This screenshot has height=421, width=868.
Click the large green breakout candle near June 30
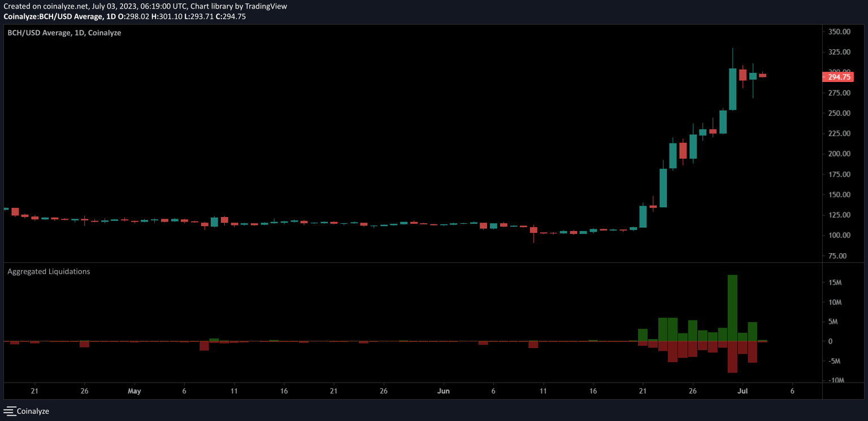pyautogui.click(x=732, y=90)
